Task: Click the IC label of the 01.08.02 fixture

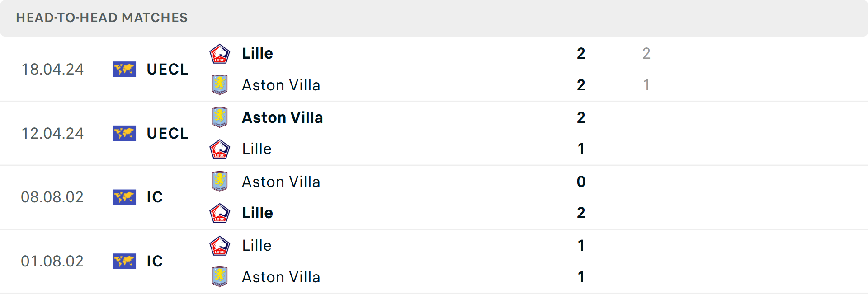Action: pos(155,261)
